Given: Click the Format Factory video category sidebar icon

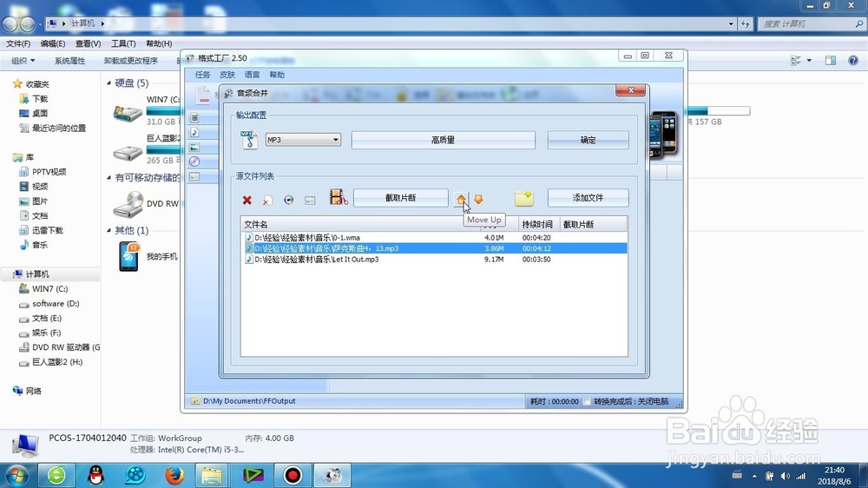Looking at the screenshot, I should (x=194, y=117).
